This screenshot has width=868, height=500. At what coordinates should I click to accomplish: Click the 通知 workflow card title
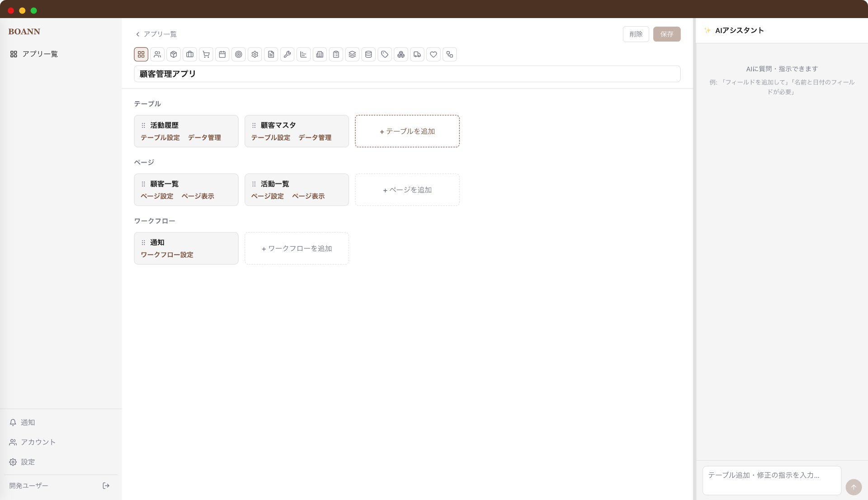pos(157,243)
